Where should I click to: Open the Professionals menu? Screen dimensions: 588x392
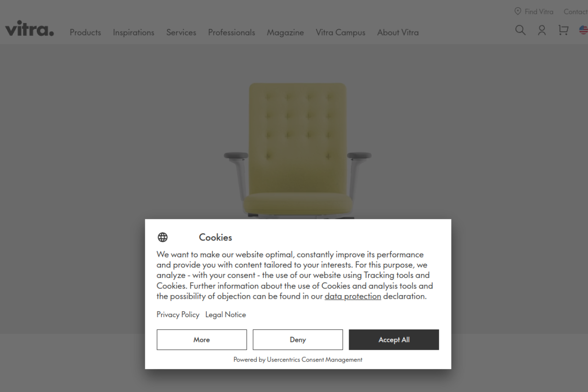232,33
